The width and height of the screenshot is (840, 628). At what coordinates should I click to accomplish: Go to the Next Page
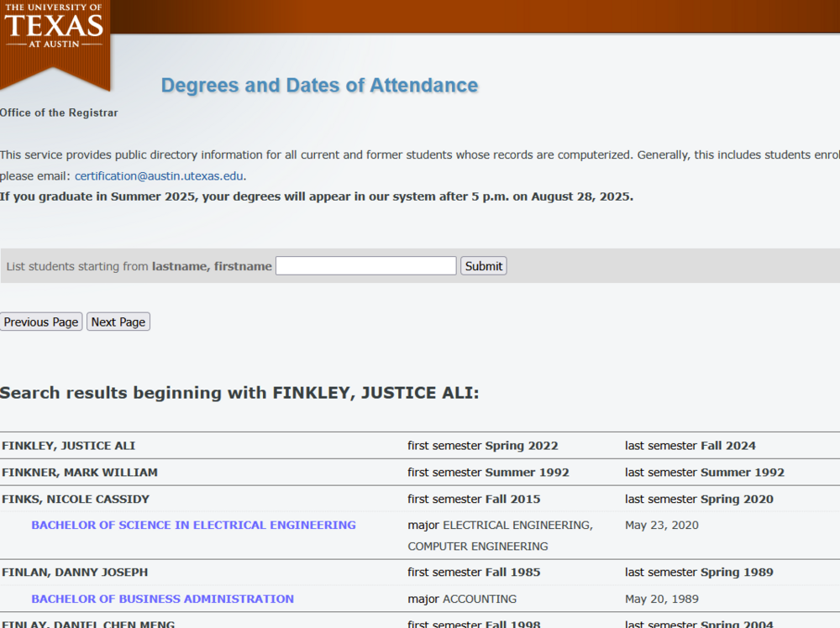click(x=118, y=322)
